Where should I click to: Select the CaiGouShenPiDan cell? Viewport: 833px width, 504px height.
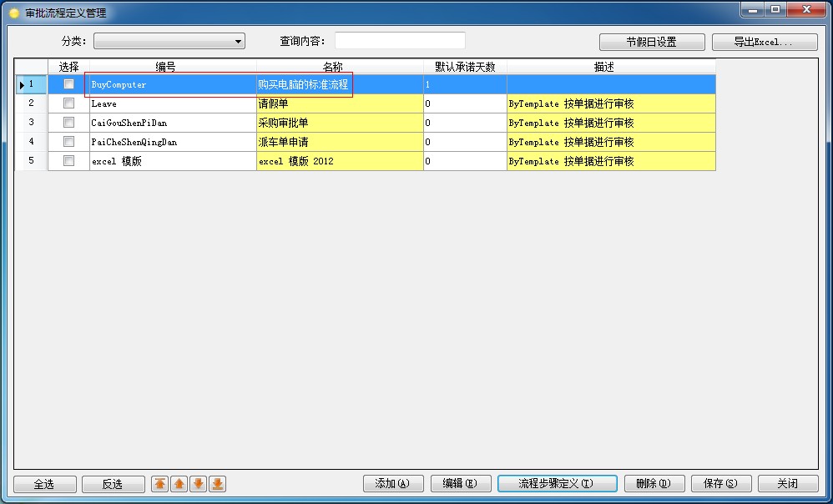coord(173,123)
